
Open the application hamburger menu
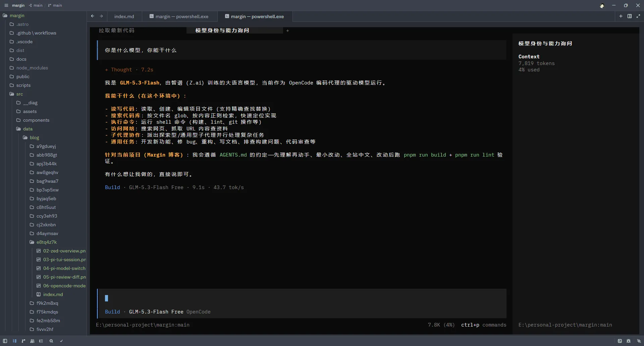(x=6, y=5)
